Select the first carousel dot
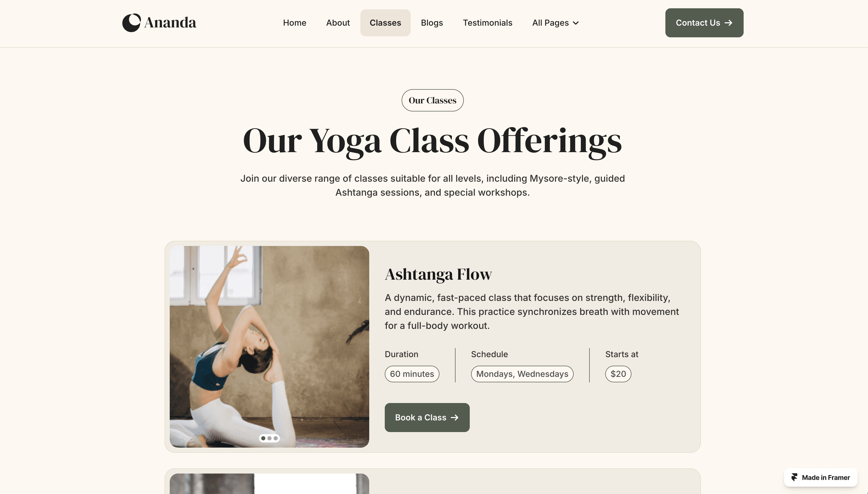This screenshot has height=494, width=868. coord(263,438)
